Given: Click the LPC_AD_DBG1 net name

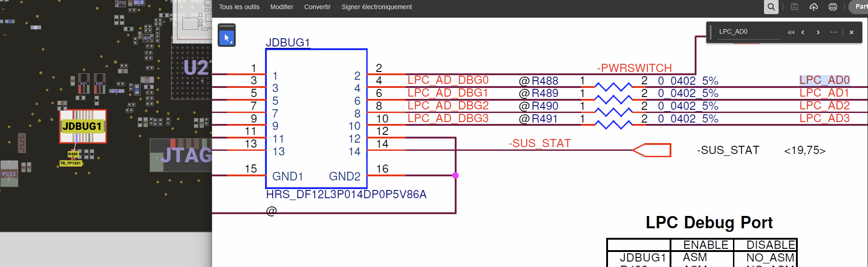Looking at the screenshot, I should (x=448, y=93).
